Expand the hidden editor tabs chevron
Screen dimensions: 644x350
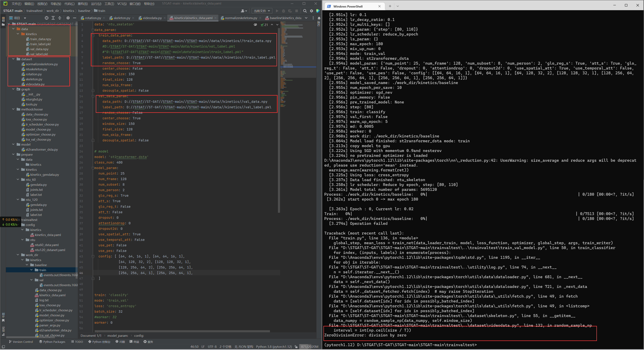[x=306, y=18]
